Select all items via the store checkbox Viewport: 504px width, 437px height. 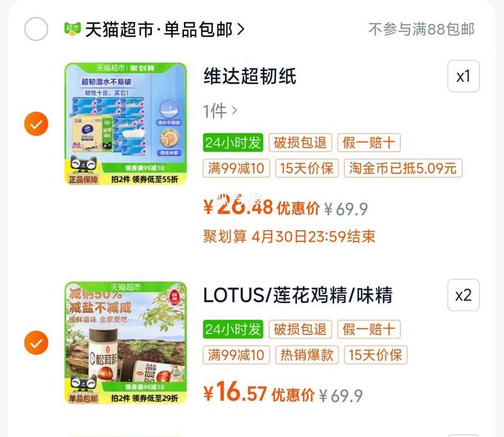37,29
